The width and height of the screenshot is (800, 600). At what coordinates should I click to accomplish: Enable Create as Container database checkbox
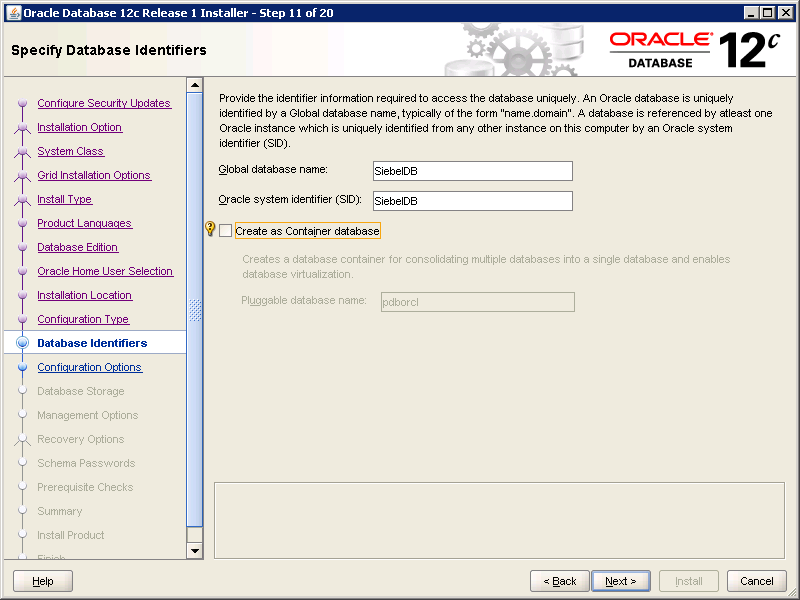pyautogui.click(x=226, y=231)
